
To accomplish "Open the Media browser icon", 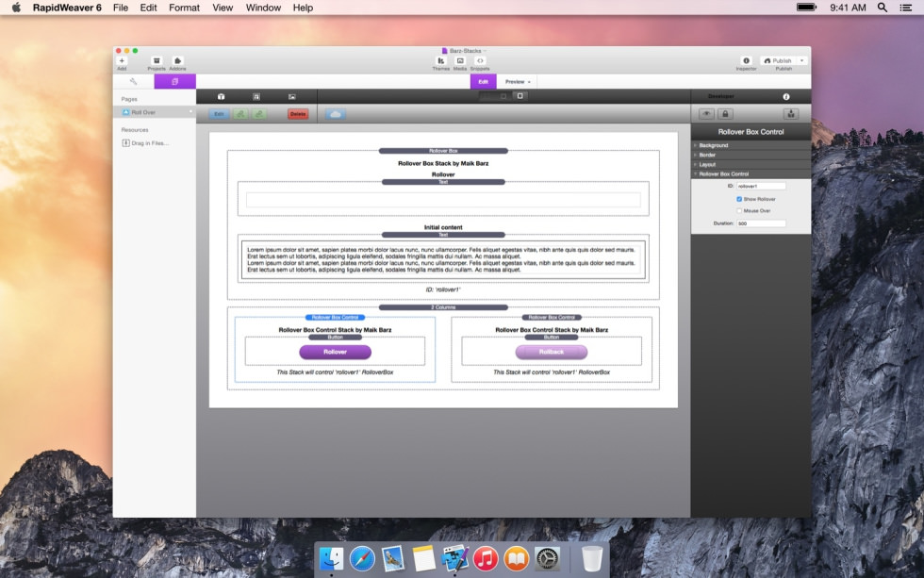I will (460, 60).
